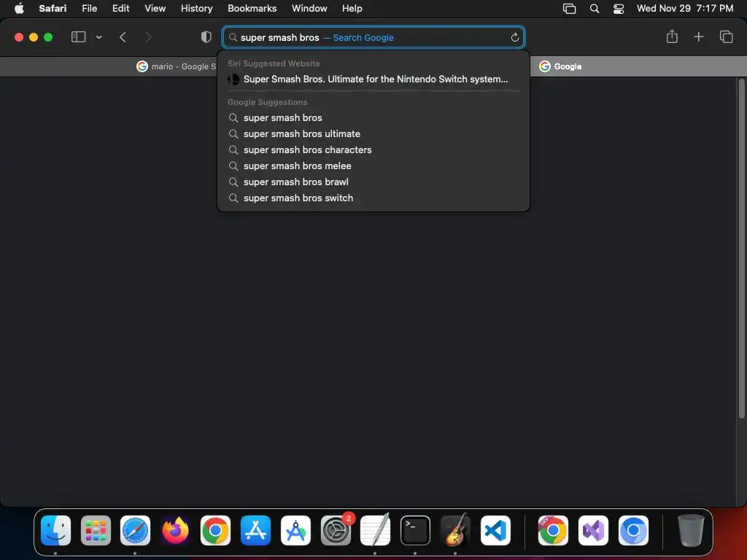This screenshot has height=560, width=747.
Task: Click the address bar search field
Action: (x=373, y=38)
